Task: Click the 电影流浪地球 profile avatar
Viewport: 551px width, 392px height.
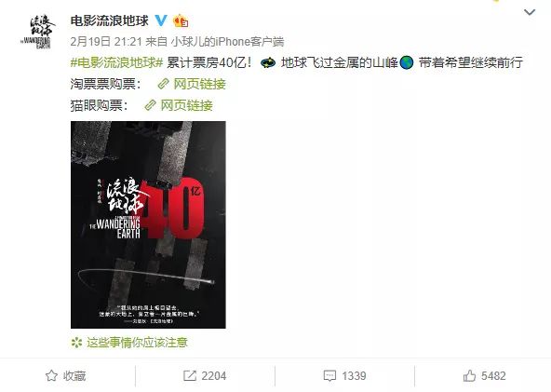Action: pos(37,31)
